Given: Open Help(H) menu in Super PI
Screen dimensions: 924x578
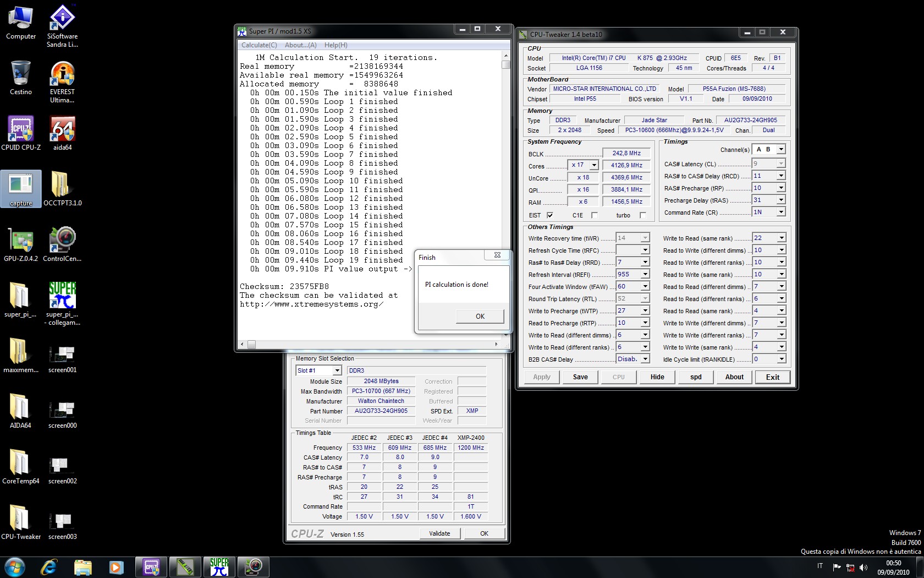Looking at the screenshot, I should 335,45.
